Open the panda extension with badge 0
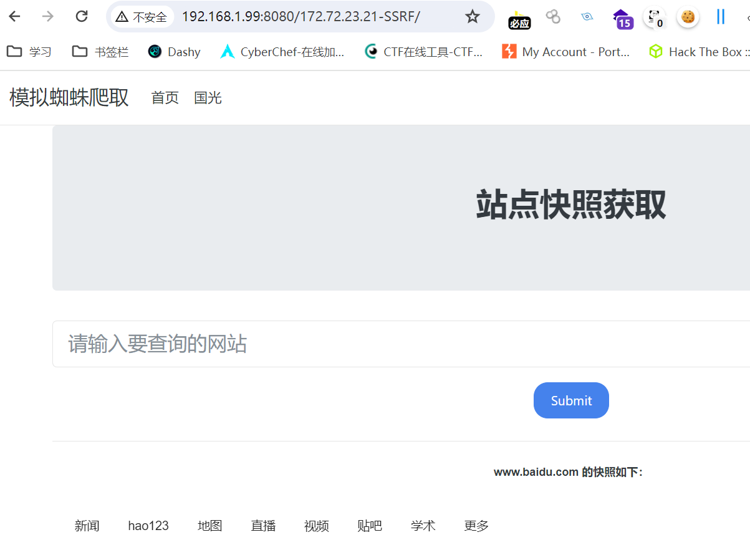This screenshot has height=560, width=750. tap(655, 18)
